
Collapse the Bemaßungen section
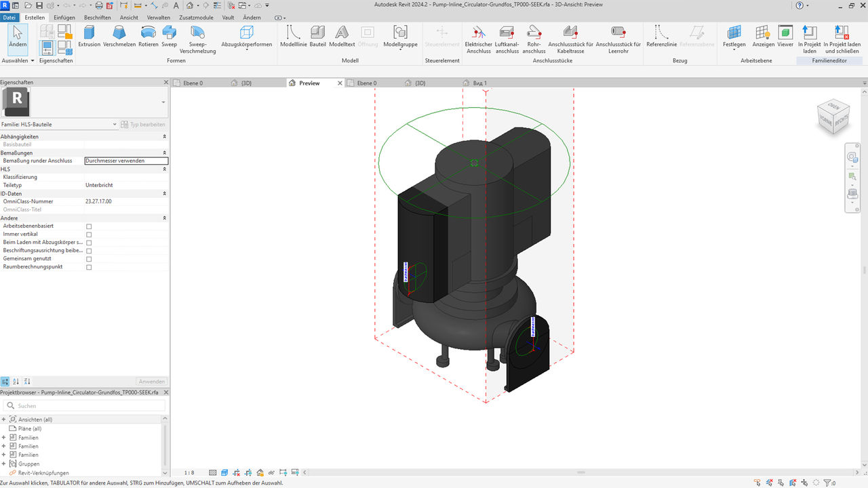click(164, 152)
